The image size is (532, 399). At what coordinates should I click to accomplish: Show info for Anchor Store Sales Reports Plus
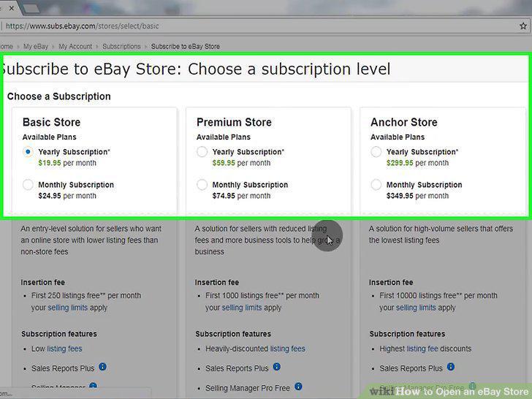click(x=451, y=367)
